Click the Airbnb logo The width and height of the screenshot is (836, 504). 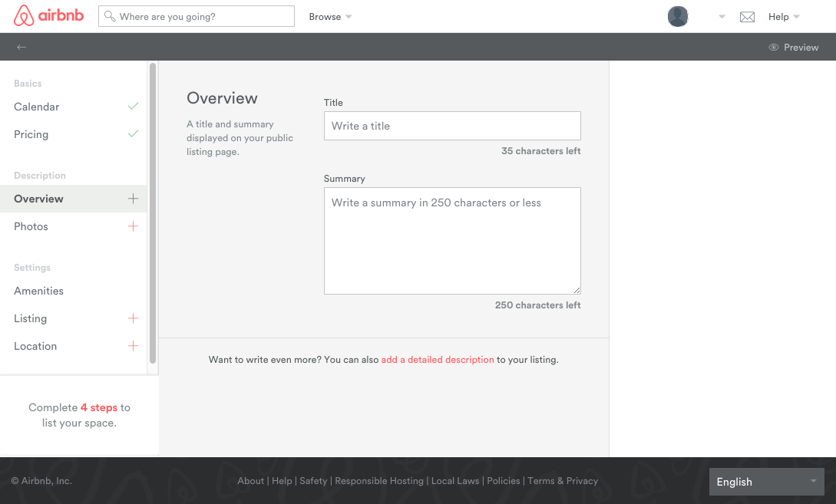tap(48, 16)
